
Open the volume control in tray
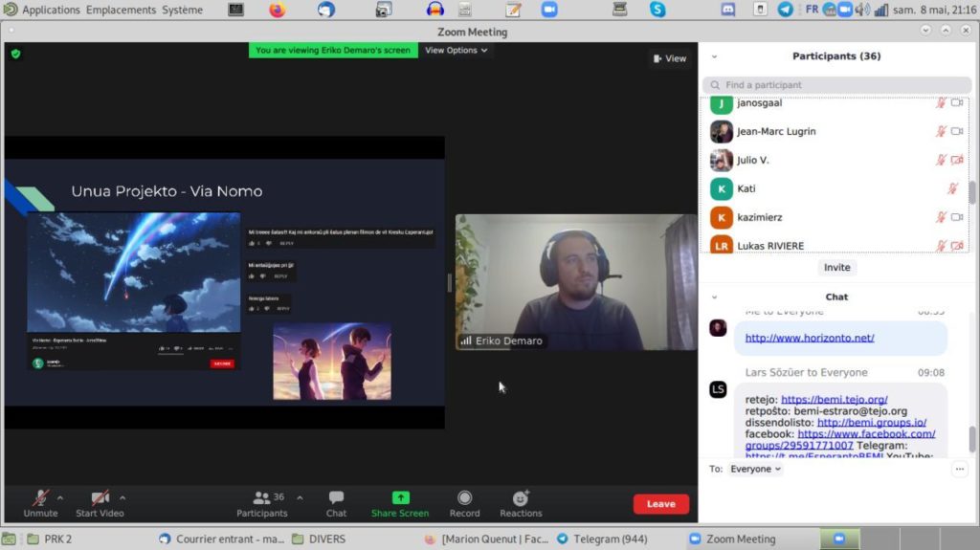(x=862, y=10)
